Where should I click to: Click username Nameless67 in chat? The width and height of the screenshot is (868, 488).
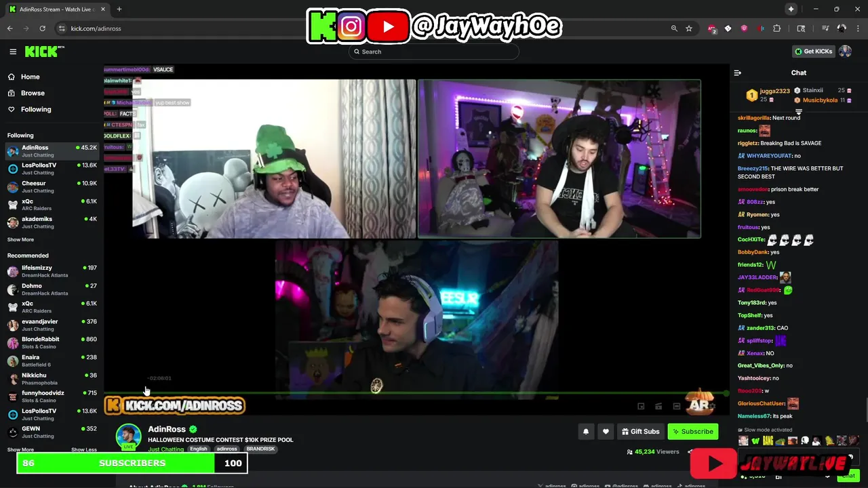pos(754,416)
